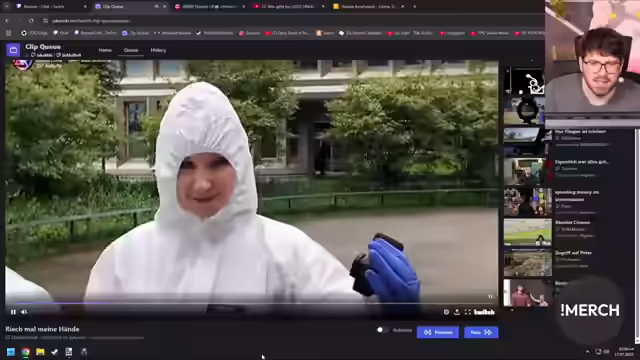
Task: Select the Queue tab
Action: [131, 50]
